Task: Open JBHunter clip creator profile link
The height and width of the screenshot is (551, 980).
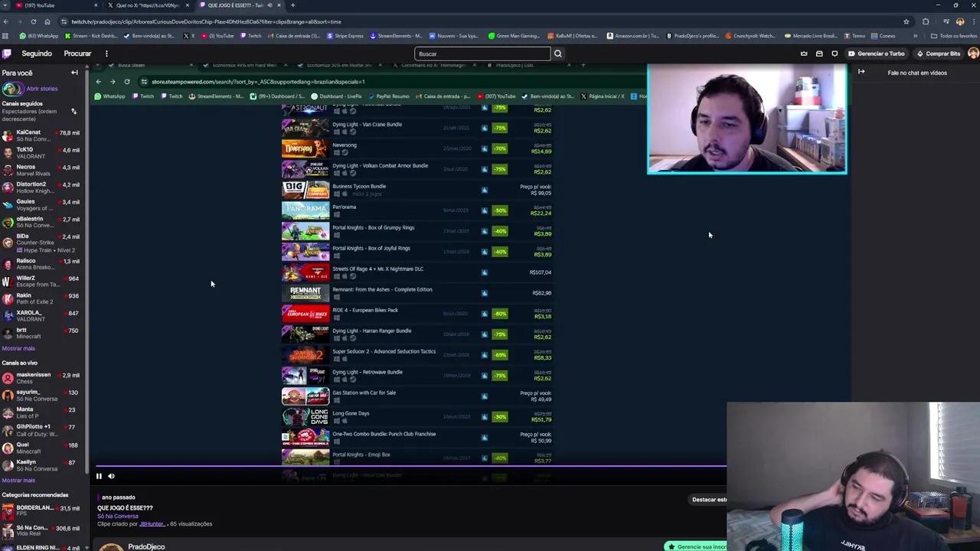Action: click(x=152, y=524)
